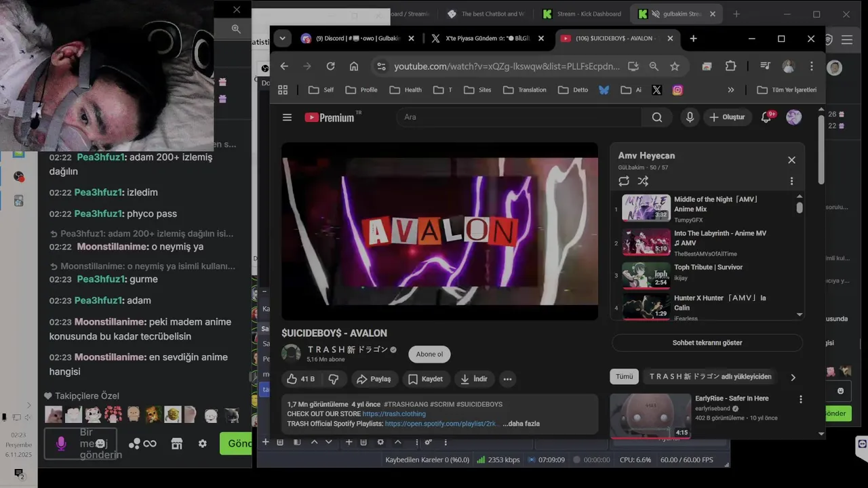Screen dimensions: 868x488
Task: Expand the description with ...daha fazla
Action: coord(521,424)
